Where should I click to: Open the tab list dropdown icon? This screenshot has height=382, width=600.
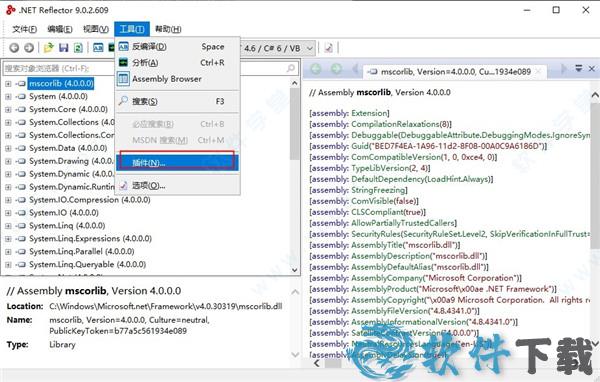pos(579,69)
